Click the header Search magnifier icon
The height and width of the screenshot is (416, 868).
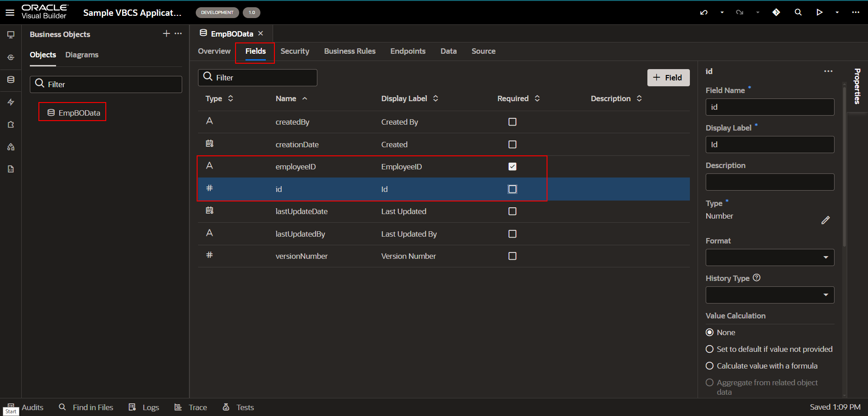pyautogui.click(x=798, y=12)
